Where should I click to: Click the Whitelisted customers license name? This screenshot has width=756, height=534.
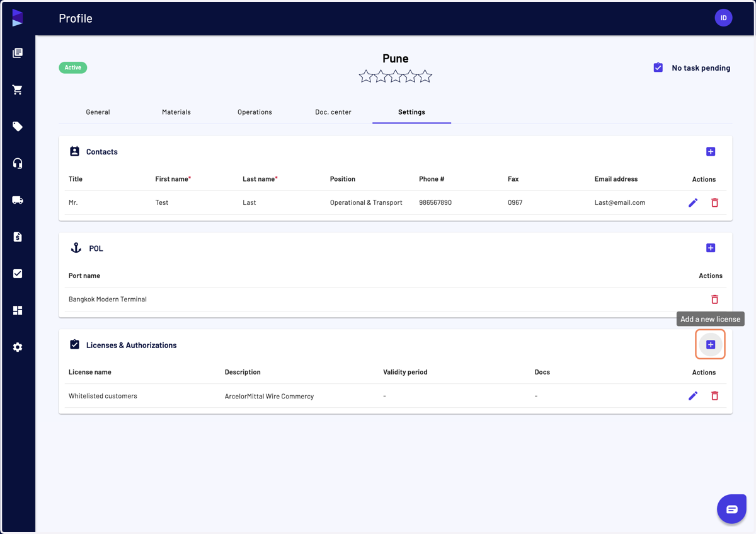click(103, 396)
